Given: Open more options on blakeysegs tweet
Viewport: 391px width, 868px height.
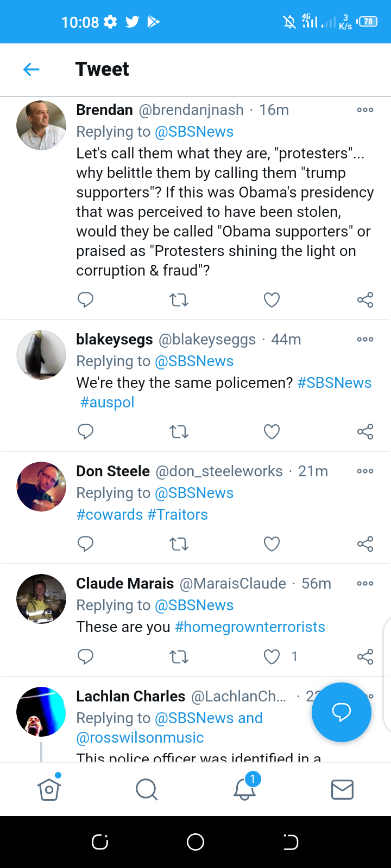Looking at the screenshot, I should 365,340.
